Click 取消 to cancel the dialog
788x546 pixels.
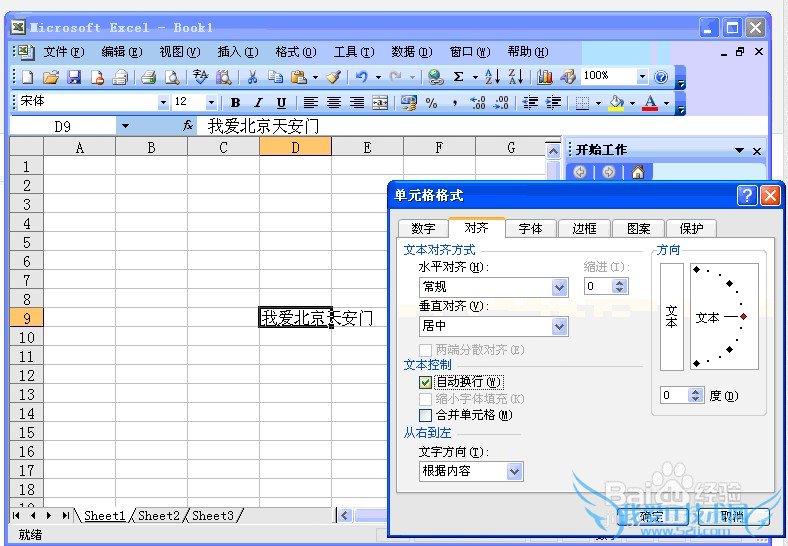click(733, 517)
